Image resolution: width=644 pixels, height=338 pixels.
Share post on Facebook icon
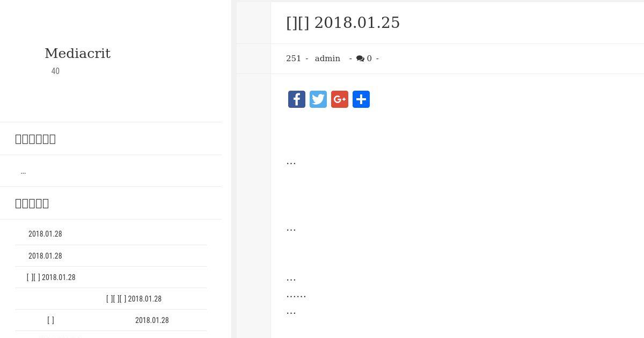(x=297, y=99)
